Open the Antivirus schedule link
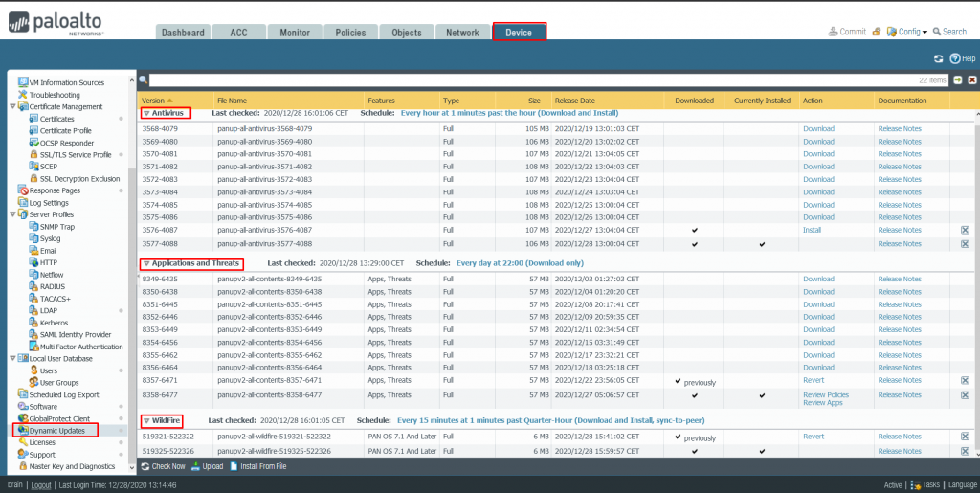This screenshot has width=980, height=493. (509, 113)
